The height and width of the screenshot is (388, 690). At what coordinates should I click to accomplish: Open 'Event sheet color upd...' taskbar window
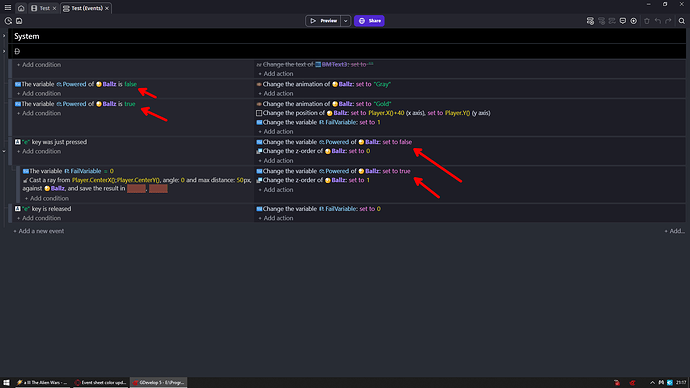click(x=100, y=382)
